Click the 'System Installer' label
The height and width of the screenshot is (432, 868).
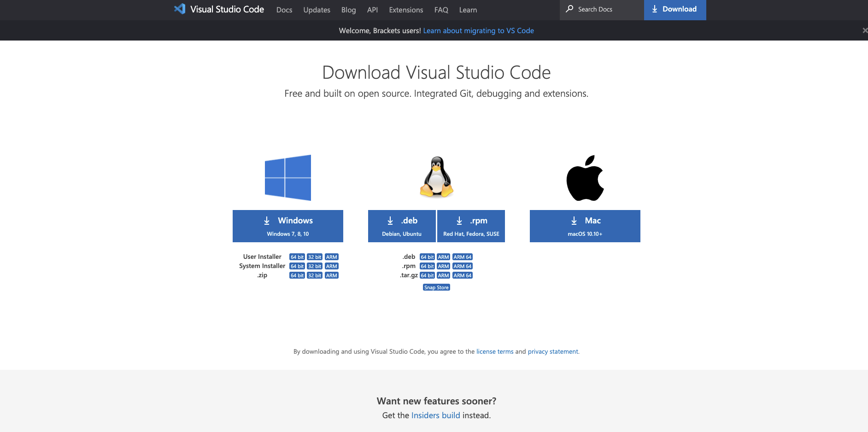262,266
